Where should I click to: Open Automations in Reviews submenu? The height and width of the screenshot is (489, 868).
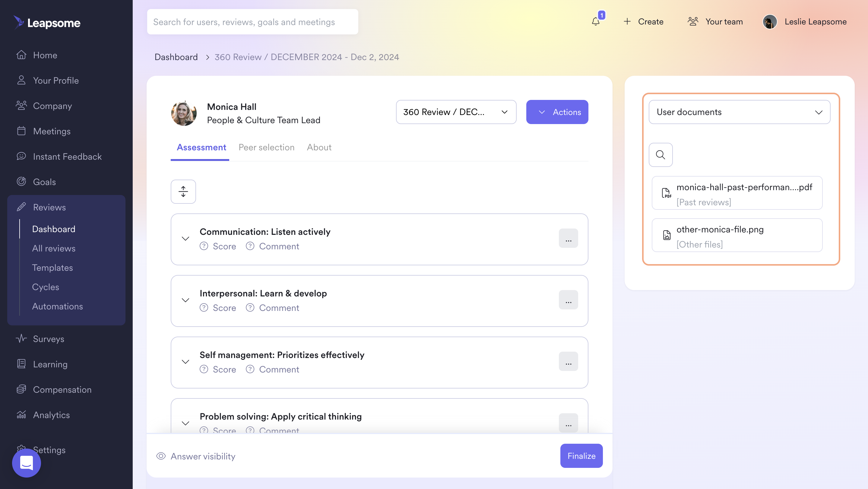tap(57, 306)
